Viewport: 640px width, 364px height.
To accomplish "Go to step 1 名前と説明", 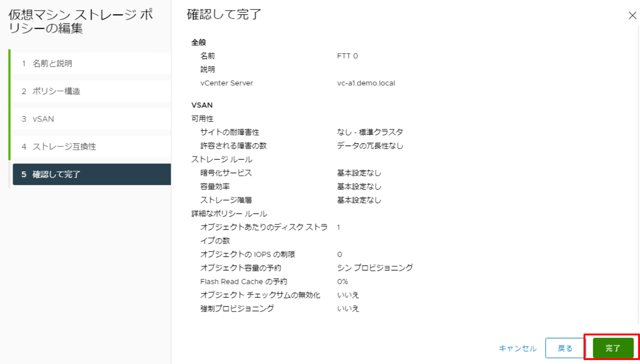I will (x=92, y=63).
